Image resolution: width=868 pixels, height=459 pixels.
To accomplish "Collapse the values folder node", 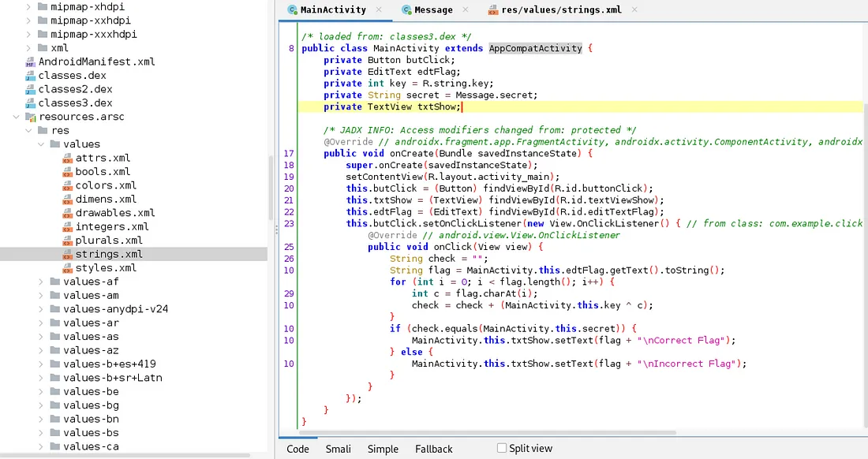I will coord(40,144).
